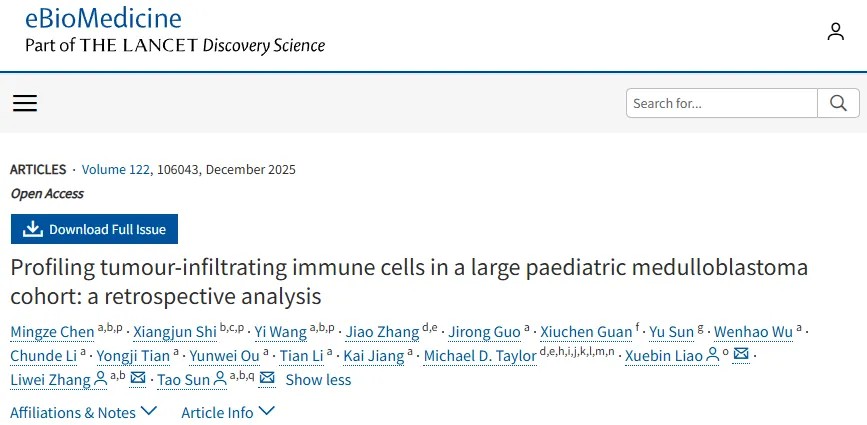Click the Download Full Issue button
Viewport: 867px width, 425px height.
95,229
